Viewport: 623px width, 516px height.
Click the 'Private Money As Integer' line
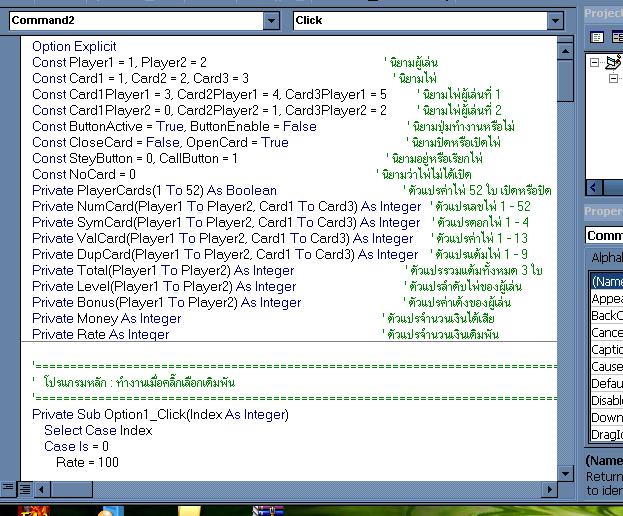pyautogui.click(x=106, y=318)
